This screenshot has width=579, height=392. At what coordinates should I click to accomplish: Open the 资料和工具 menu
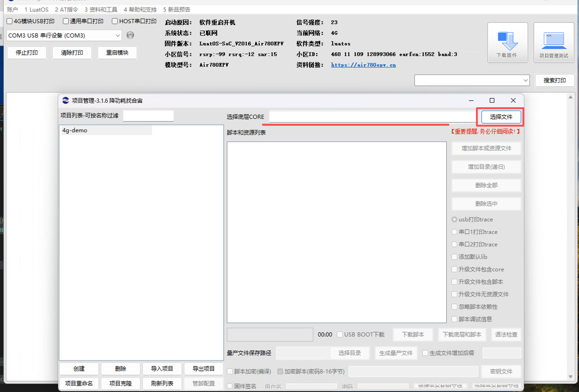[x=100, y=10]
